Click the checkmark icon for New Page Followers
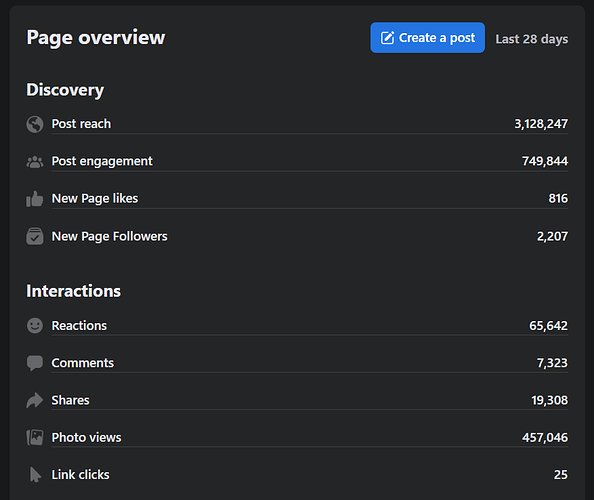Viewport: 594px width, 500px height. [x=35, y=236]
